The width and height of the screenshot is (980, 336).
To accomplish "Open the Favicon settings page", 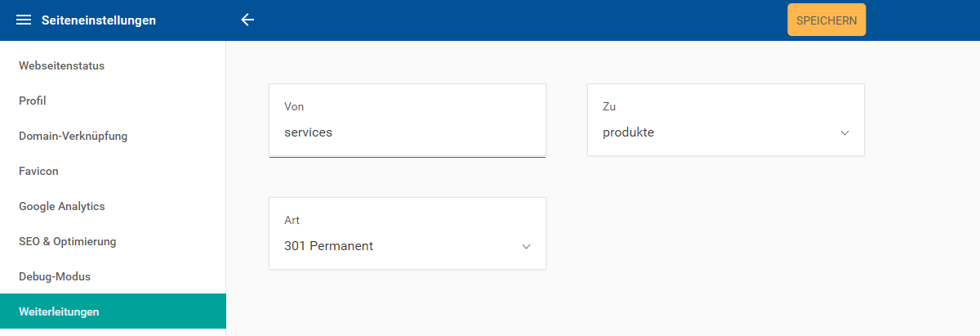I will point(39,171).
